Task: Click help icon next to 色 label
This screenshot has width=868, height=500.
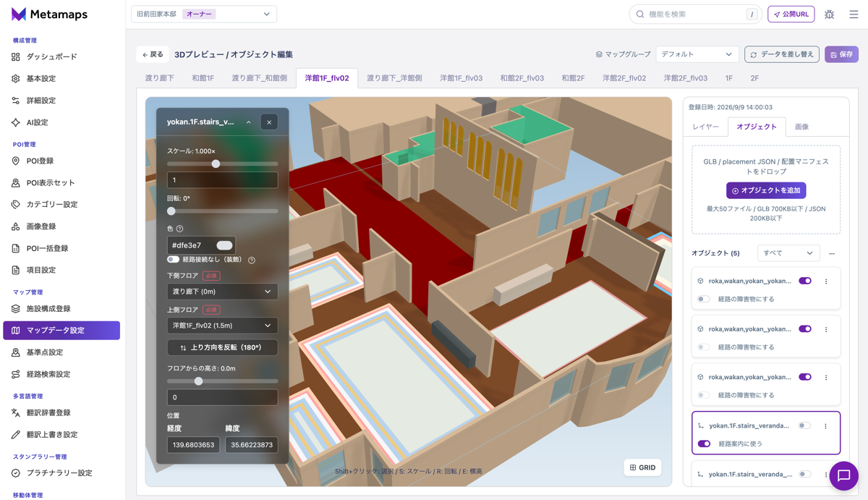Action: click(x=179, y=229)
